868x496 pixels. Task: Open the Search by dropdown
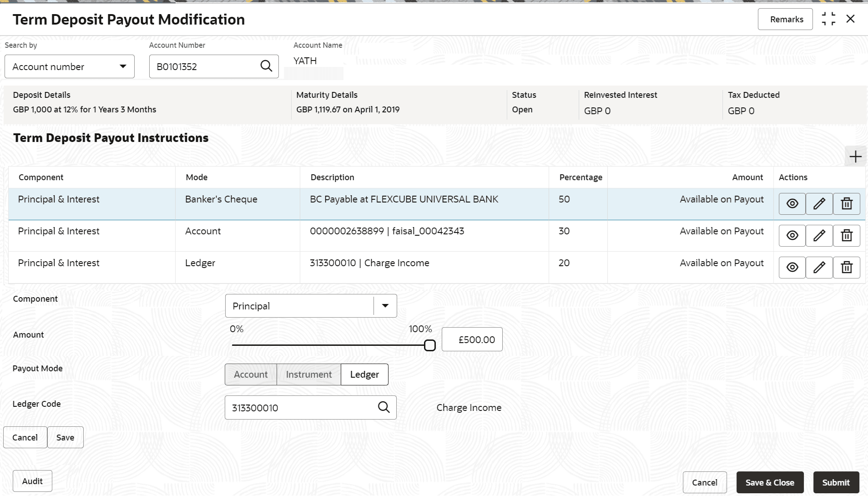pos(70,66)
